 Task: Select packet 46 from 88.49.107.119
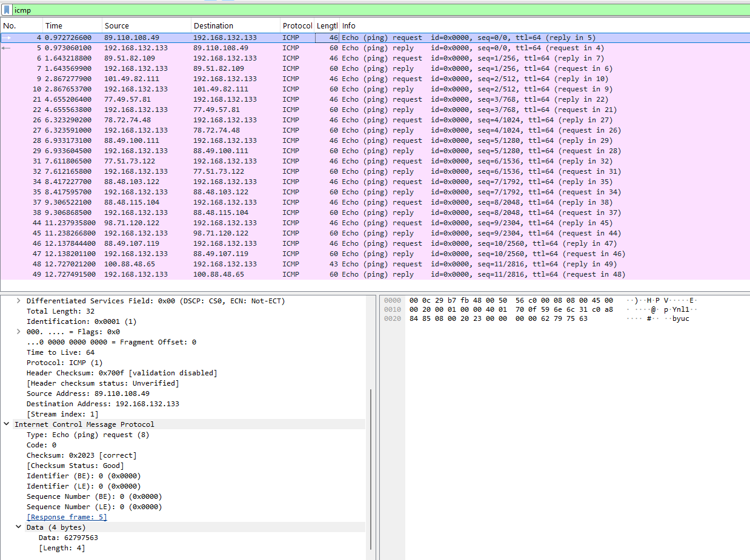click(x=375, y=243)
